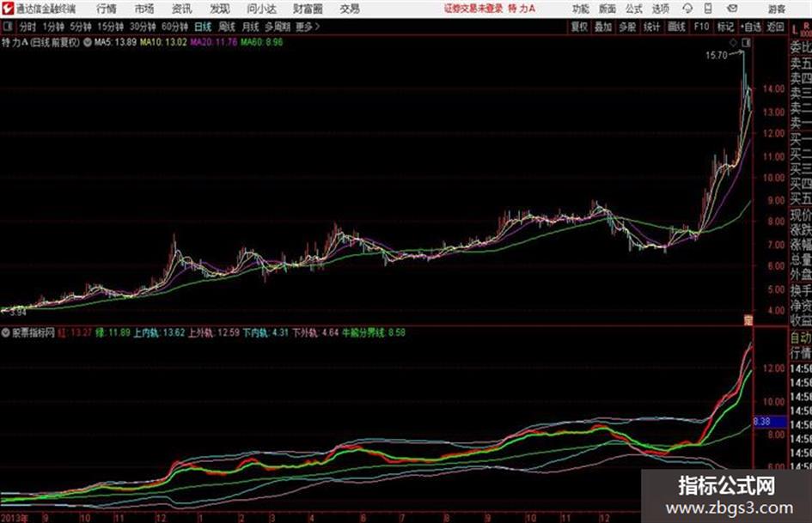Open the round dropdown icon beside 特力A title
The width and height of the screenshot is (812, 523).
point(88,42)
